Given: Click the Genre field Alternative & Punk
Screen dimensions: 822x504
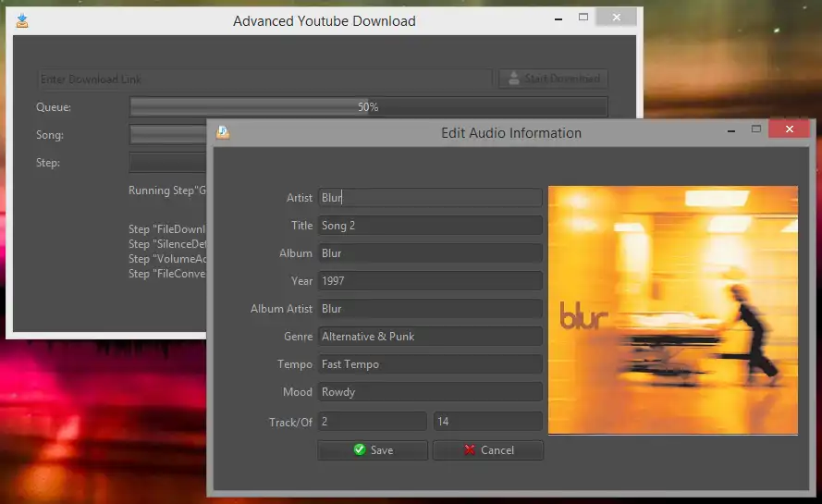Looking at the screenshot, I should point(430,337).
